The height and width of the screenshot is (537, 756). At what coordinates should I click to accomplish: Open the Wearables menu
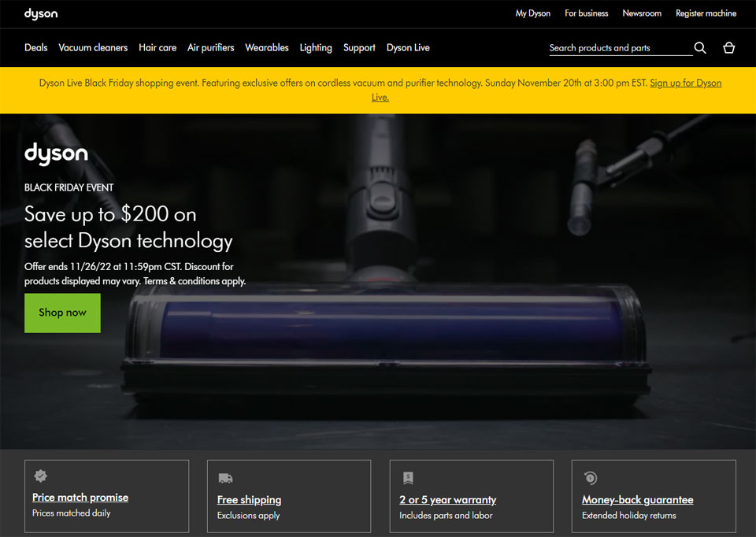[267, 48]
